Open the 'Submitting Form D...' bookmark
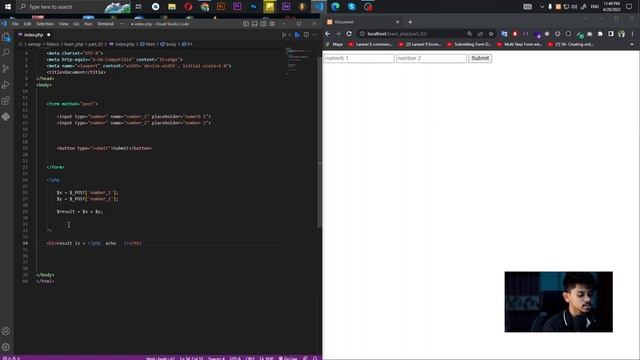Viewport: 640px width, 360px height. [469, 44]
